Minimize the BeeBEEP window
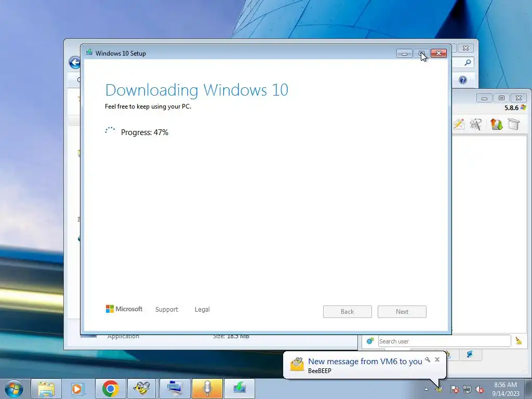The width and height of the screenshot is (532, 399). point(484,98)
